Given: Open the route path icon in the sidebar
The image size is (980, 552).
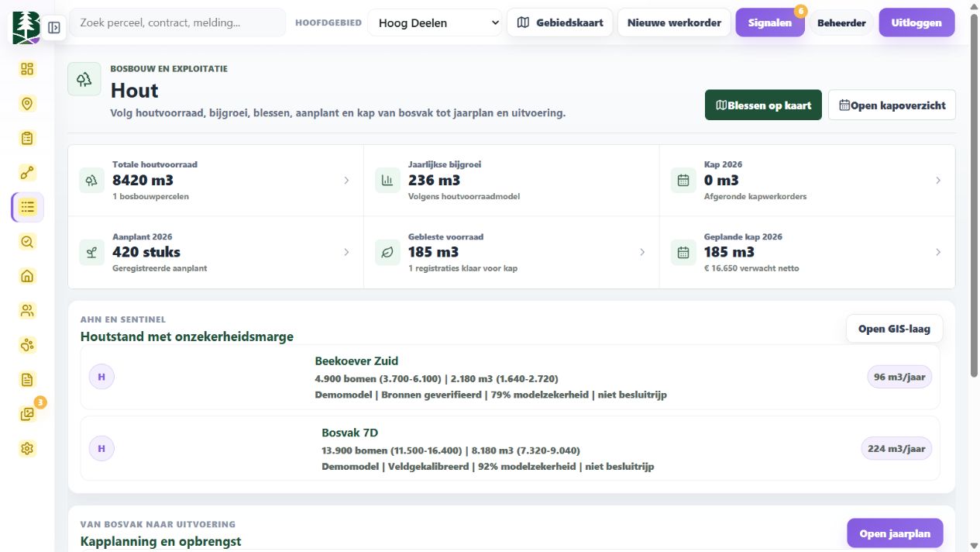Looking at the screenshot, I should click(x=27, y=173).
